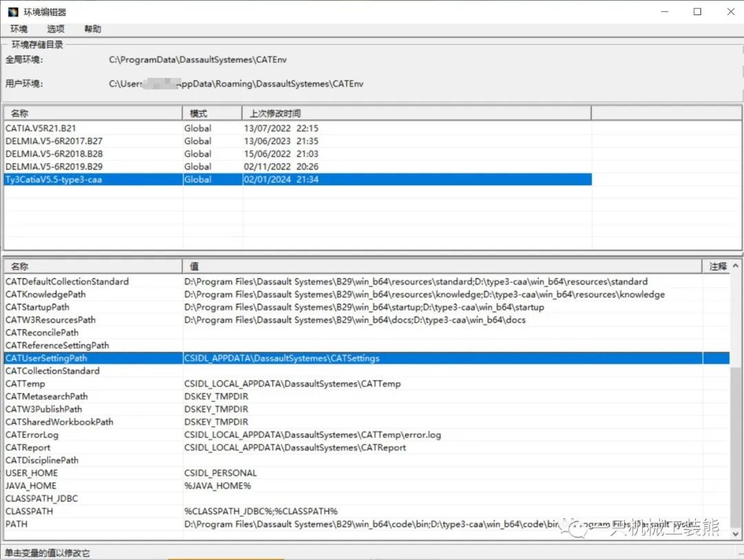Select the JAVA_HOME variable
The width and height of the screenshot is (744, 560).
pyautogui.click(x=31, y=486)
